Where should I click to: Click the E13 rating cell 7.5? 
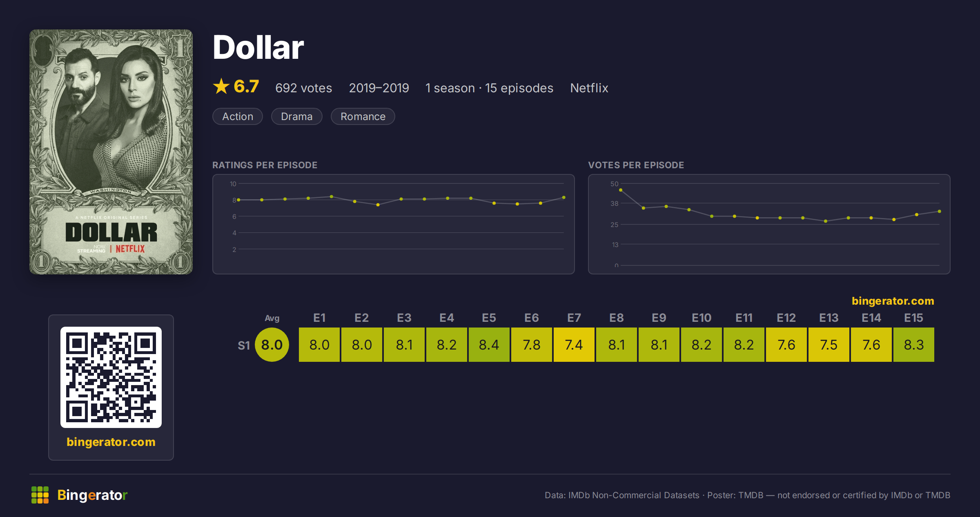point(829,345)
